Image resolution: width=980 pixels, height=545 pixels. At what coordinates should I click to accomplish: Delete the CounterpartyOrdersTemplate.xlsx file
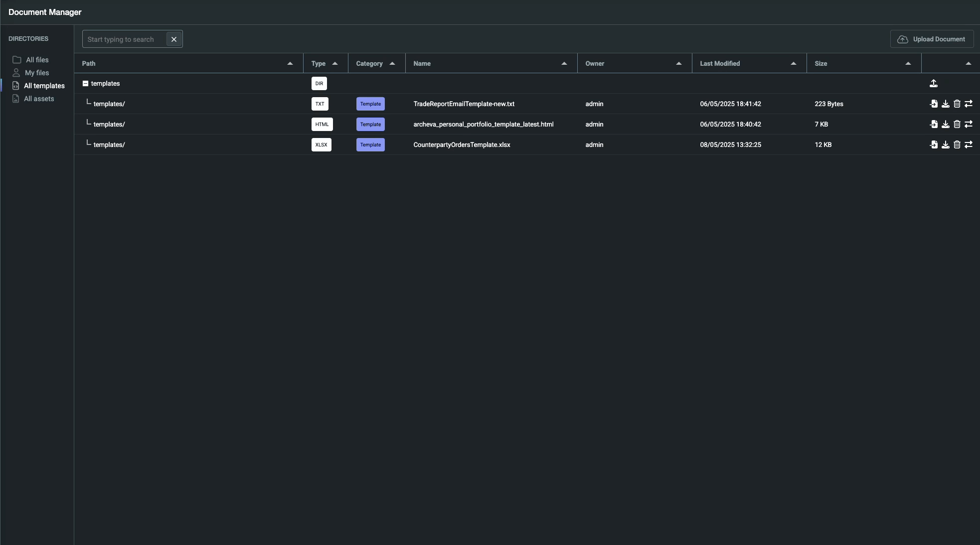[957, 145]
